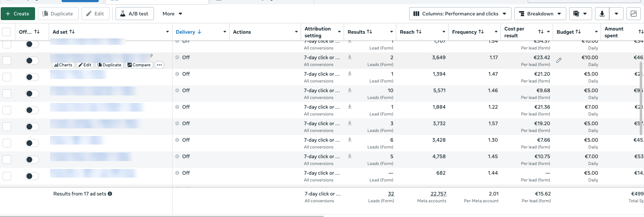Open the Ad set column menu arrow
The image size is (644, 217).
167,32
